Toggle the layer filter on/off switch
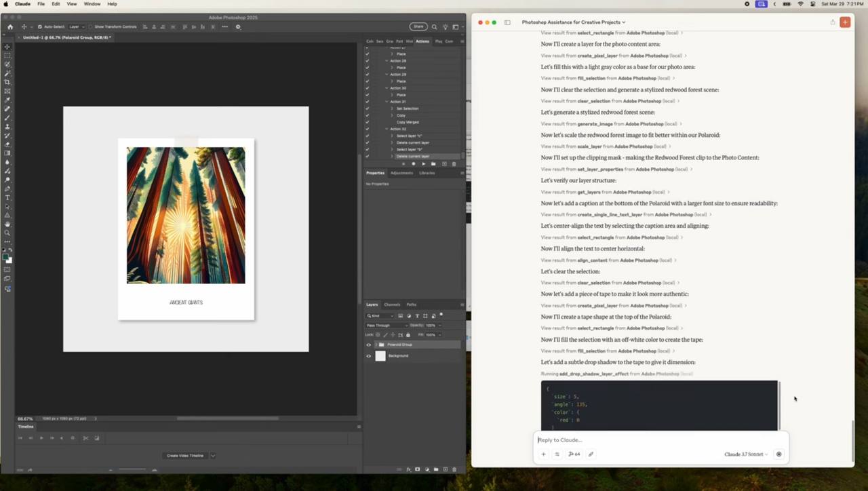868x491 pixels. [x=441, y=315]
